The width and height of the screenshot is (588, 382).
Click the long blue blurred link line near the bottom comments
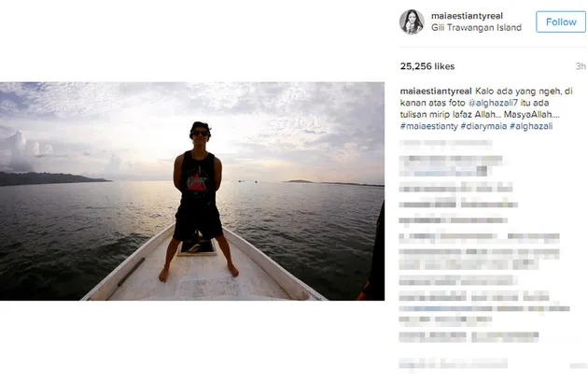[484, 308]
